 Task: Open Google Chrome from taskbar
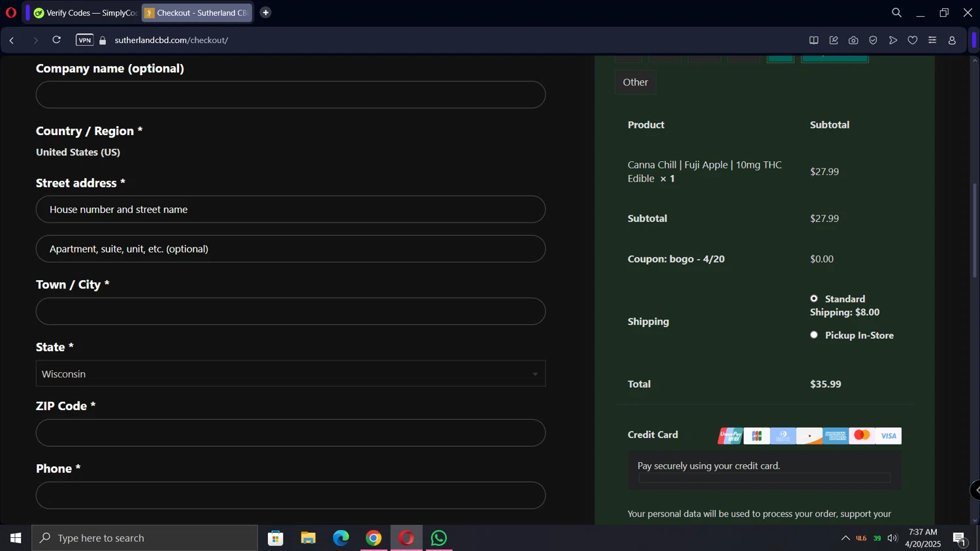[374, 538]
